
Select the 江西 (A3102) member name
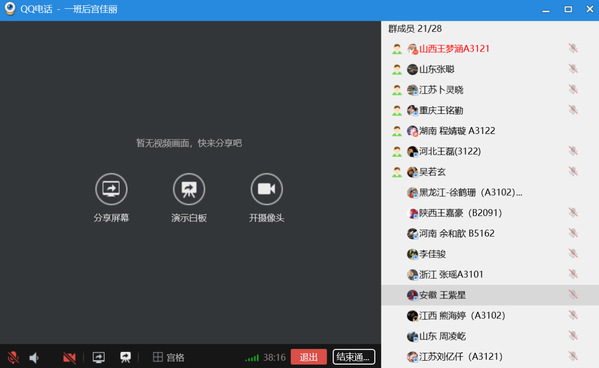tap(462, 316)
